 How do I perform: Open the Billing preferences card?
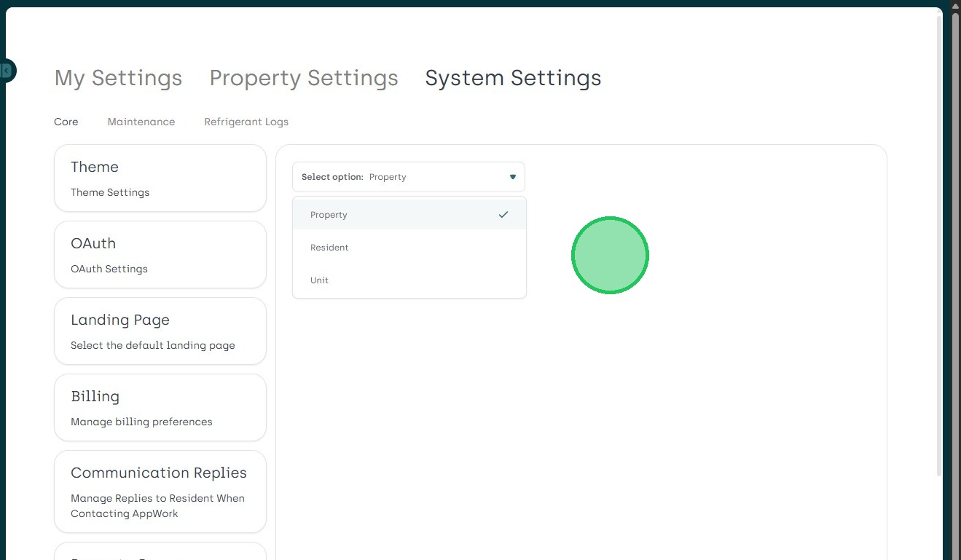[160, 408]
